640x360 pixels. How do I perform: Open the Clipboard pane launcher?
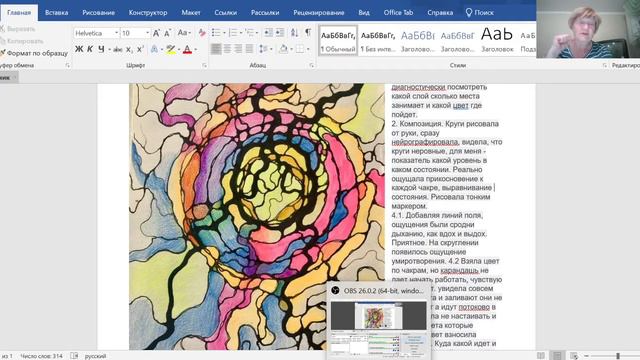pyautogui.click(x=67, y=65)
